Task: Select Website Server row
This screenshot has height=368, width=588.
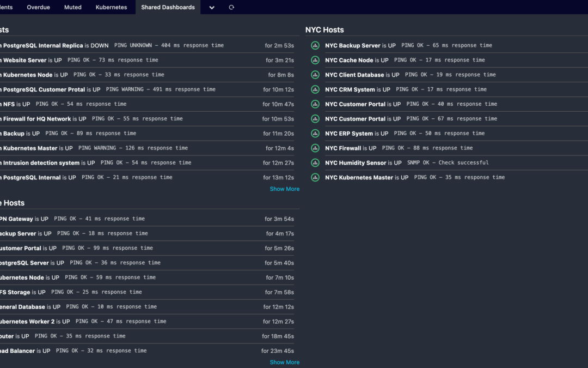Action: pos(147,60)
